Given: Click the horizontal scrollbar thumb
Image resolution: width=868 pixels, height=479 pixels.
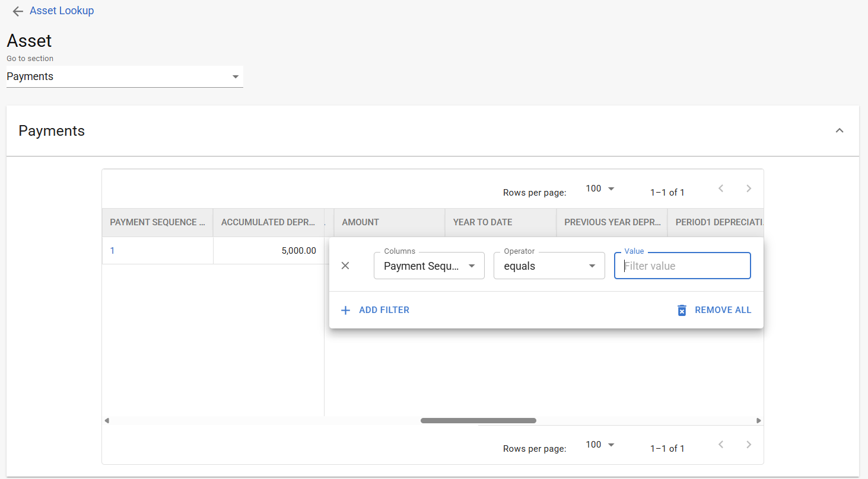Looking at the screenshot, I should (x=478, y=420).
